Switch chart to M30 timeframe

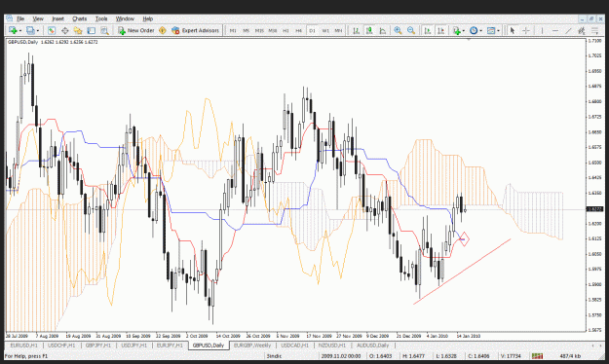point(273,30)
